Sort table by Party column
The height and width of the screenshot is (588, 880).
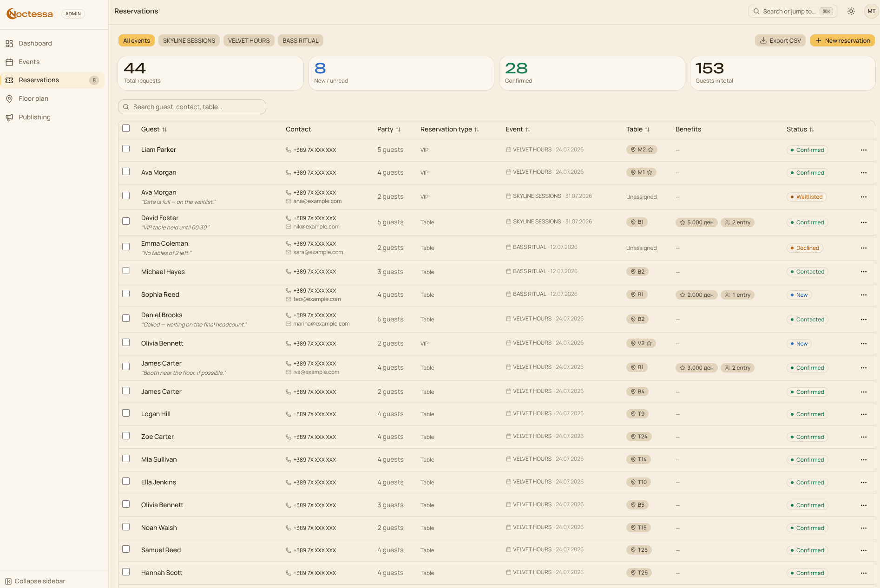point(389,129)
